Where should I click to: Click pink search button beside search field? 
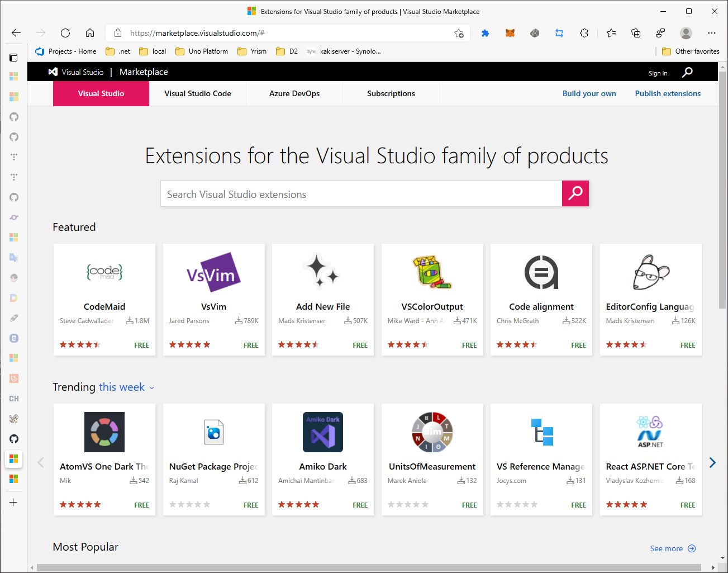click(575, 193)
